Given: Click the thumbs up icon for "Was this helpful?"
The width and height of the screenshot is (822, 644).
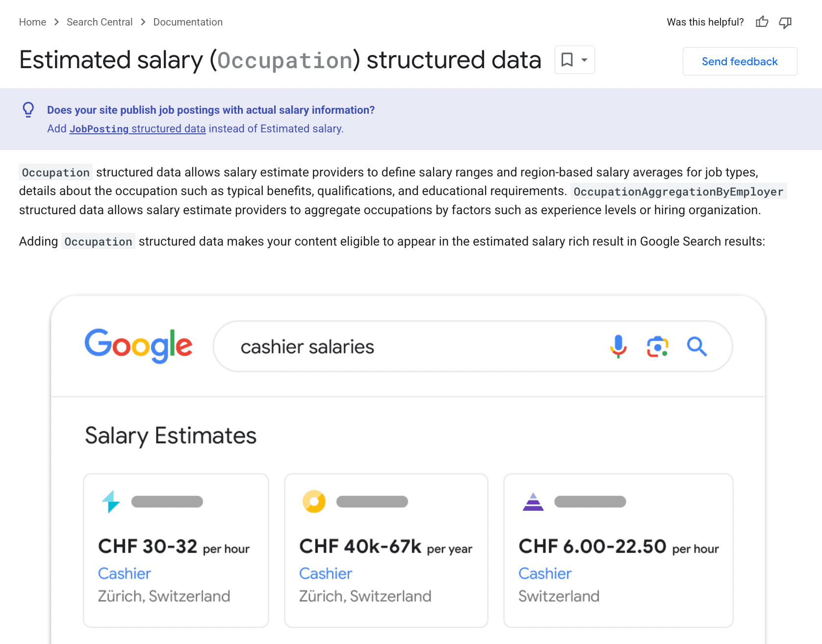Looking at the screenshot, I should 762,22.
